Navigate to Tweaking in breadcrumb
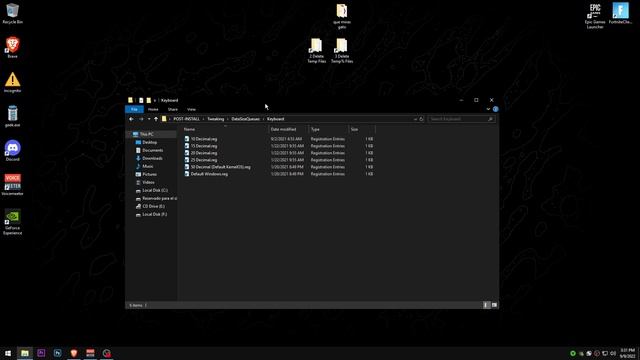 [216, 119]
